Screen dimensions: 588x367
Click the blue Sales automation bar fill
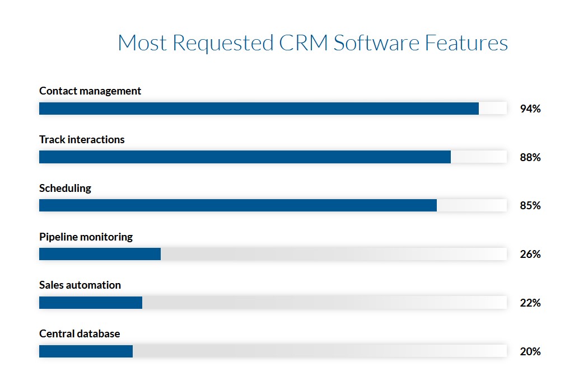91,303
